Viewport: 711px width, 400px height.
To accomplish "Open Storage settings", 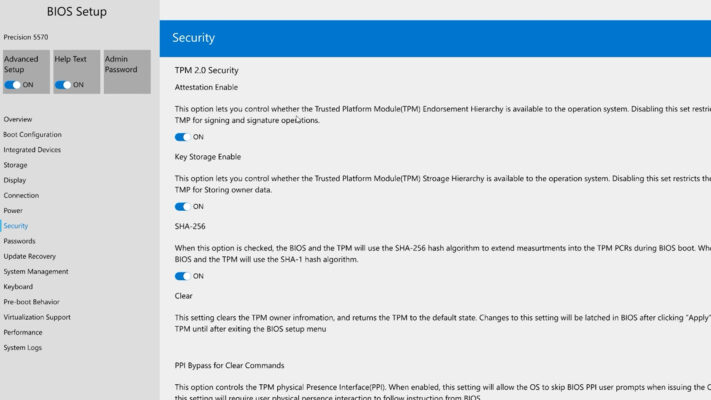I will [16, 165].
